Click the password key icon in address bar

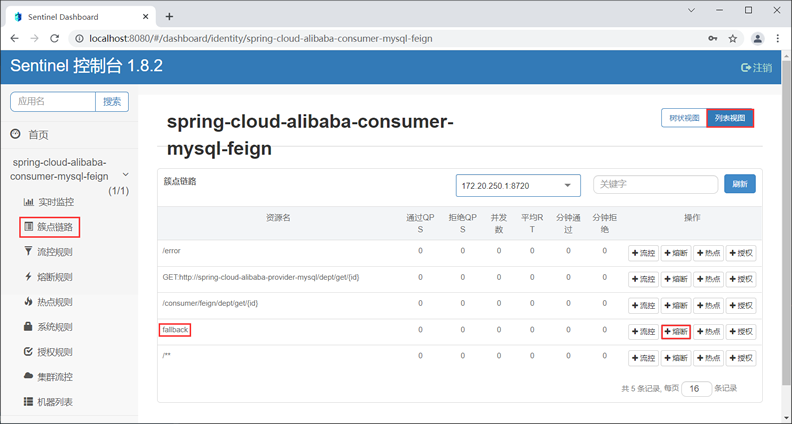pyautogui.click(x=712, y=39)
